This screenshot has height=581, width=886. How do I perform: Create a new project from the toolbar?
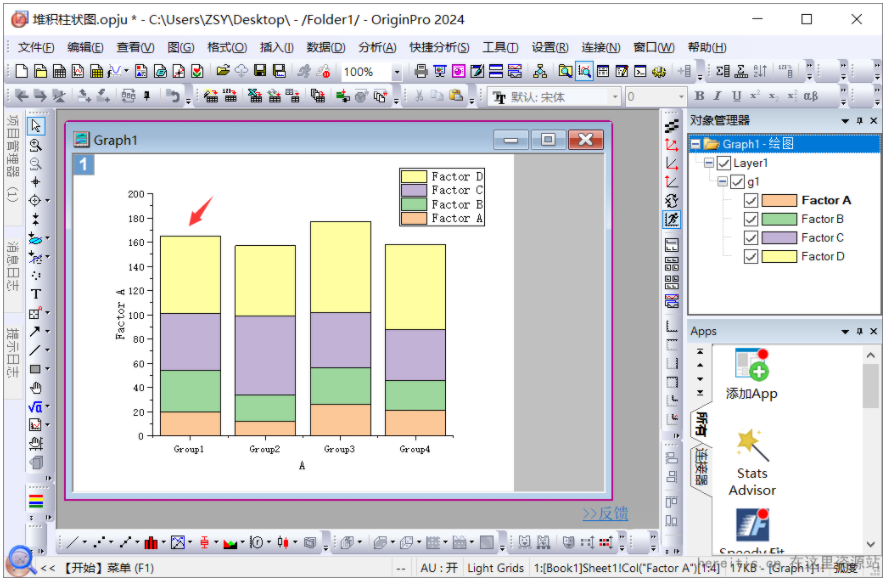pyautogui.click(x=21, y=71)
